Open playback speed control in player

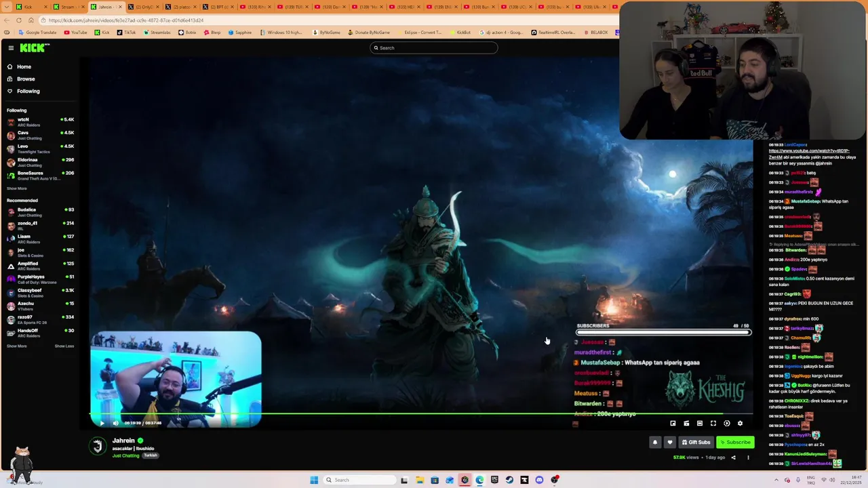(727, 423)
